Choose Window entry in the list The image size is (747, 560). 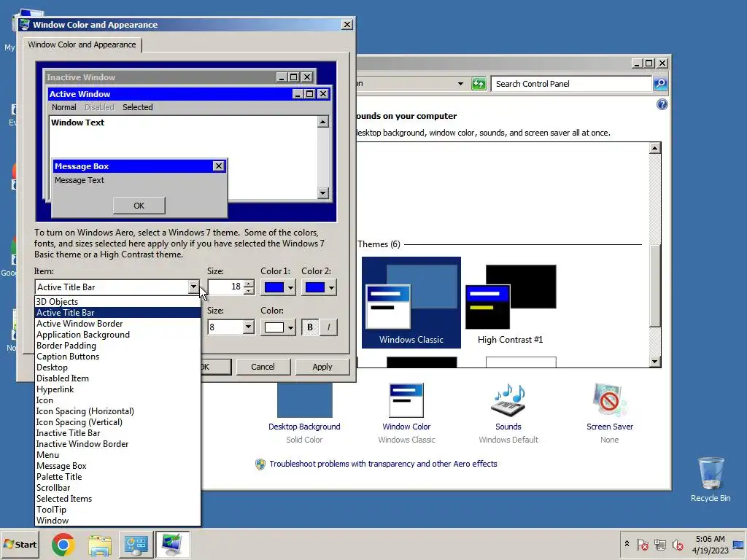click(117, 521)
